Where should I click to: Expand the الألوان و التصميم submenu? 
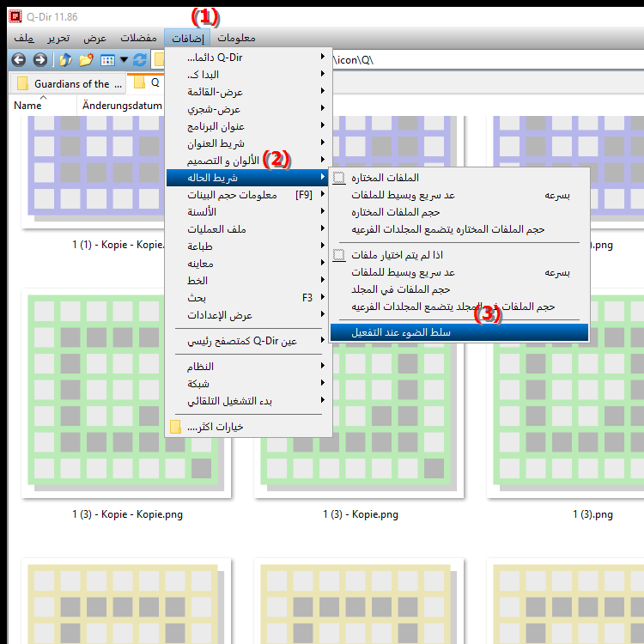[248, 161]
